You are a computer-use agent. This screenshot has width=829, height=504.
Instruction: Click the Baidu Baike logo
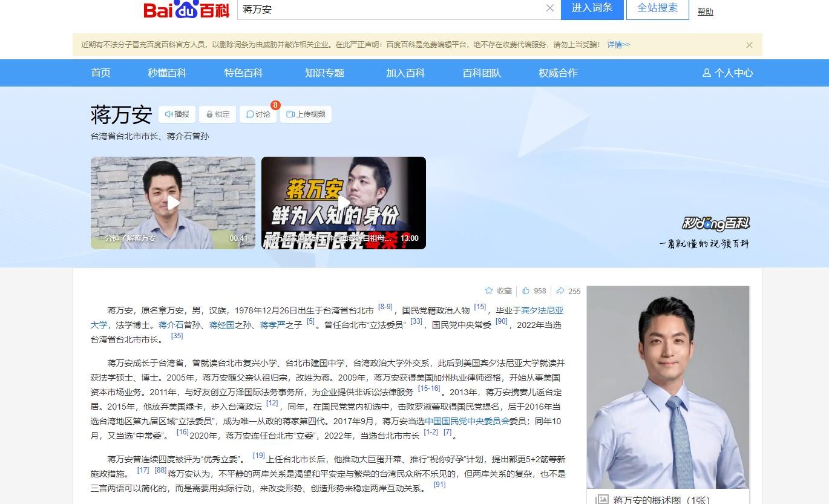186,10
